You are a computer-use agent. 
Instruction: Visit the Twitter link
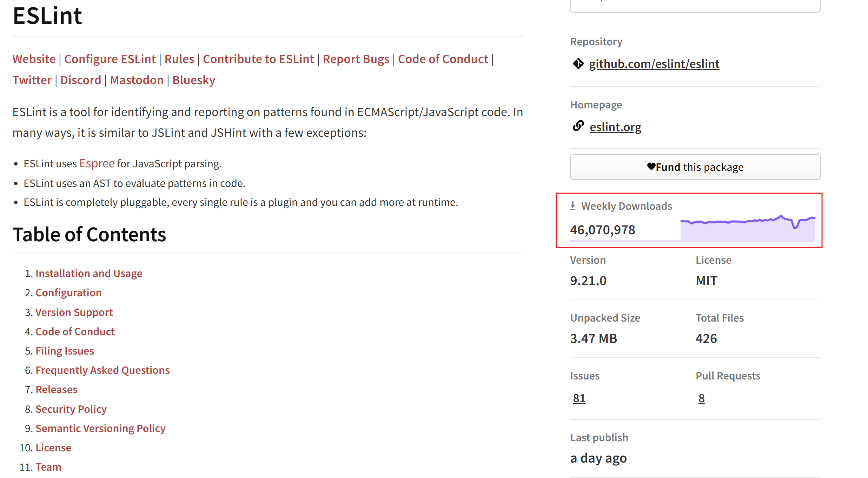pos(32,80)
